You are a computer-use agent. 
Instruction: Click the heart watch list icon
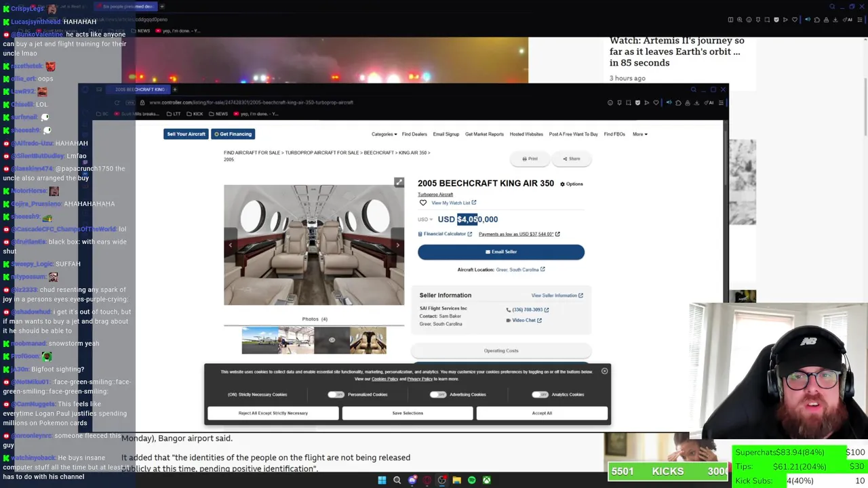(x=423, y=203)
